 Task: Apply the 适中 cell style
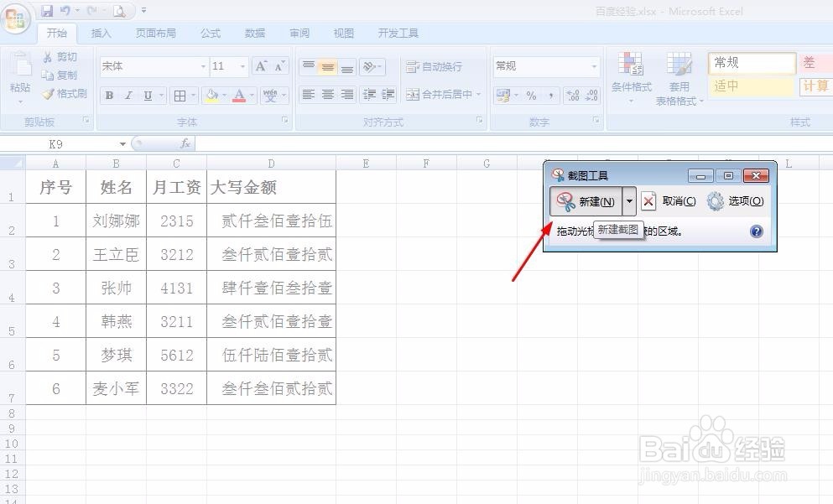pyautogui.click(x=752, y=86)
